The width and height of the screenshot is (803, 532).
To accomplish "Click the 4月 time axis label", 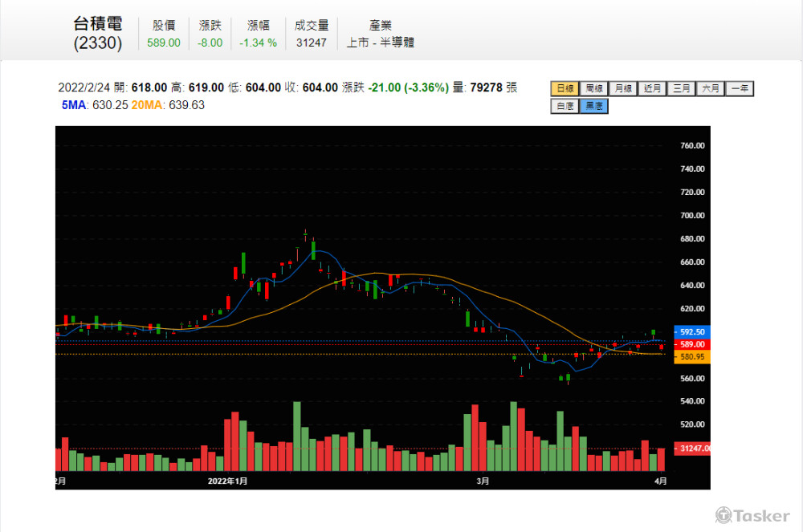I will tap(661, 481).
